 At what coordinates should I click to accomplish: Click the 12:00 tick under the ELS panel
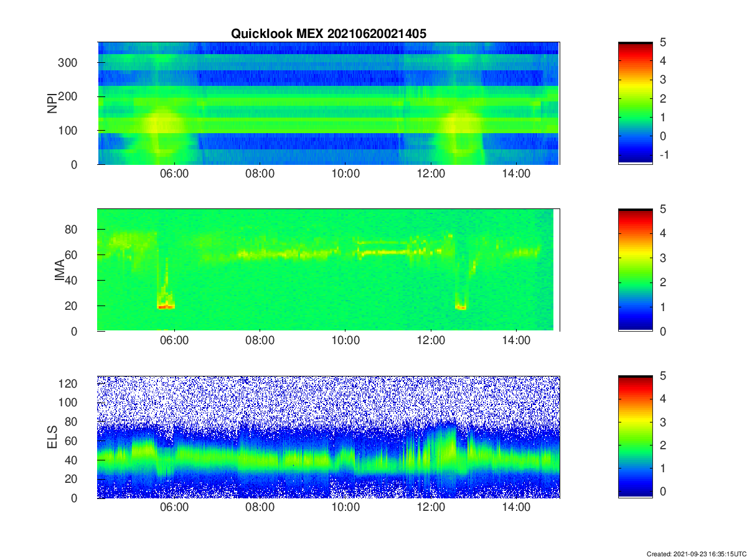(x=431, y=507)
